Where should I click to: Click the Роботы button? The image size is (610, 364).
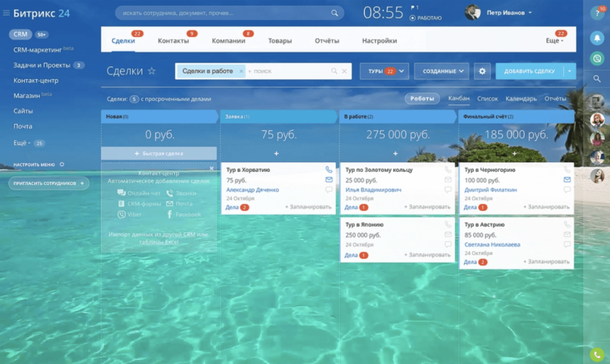pyautogui.click(x=422, y=98)
